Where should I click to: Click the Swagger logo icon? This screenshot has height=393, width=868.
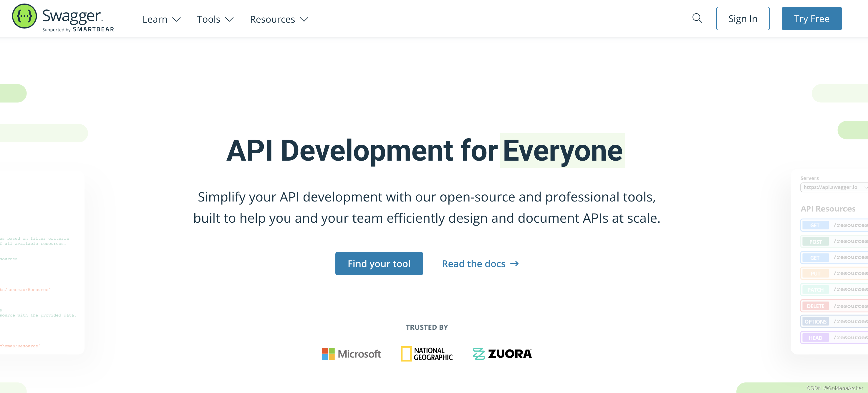click(x=24, y=16)
